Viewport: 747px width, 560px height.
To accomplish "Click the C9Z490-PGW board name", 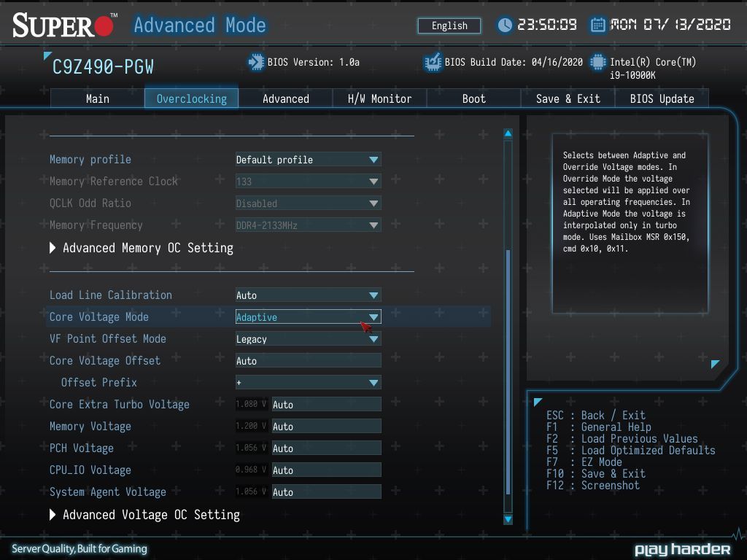I will click(x=103, y=67).
